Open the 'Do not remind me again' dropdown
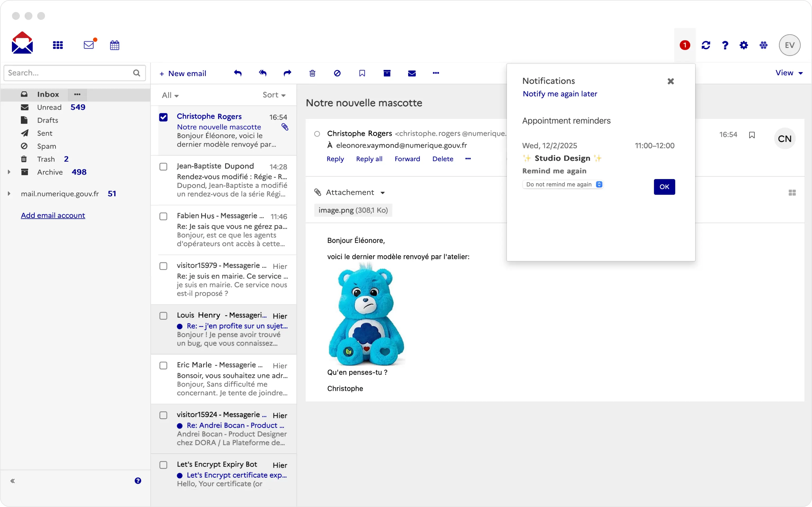812x507 pixels. pos(563,184)
